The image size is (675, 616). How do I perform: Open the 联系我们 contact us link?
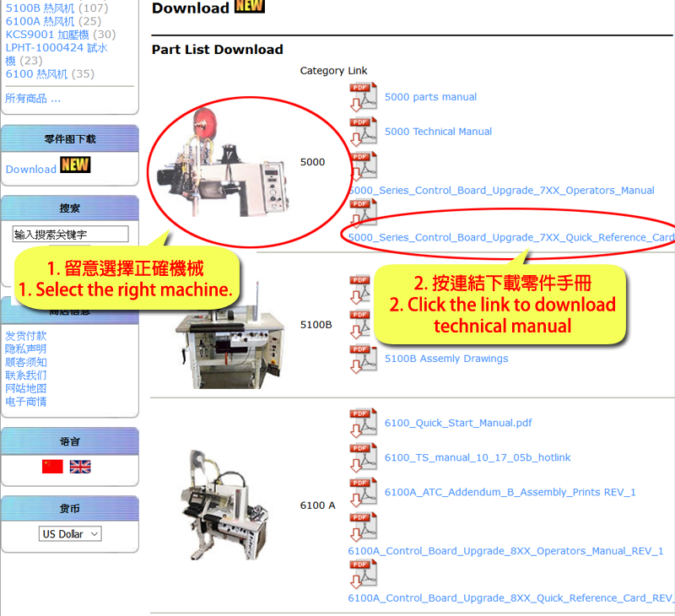click(26, 376)
